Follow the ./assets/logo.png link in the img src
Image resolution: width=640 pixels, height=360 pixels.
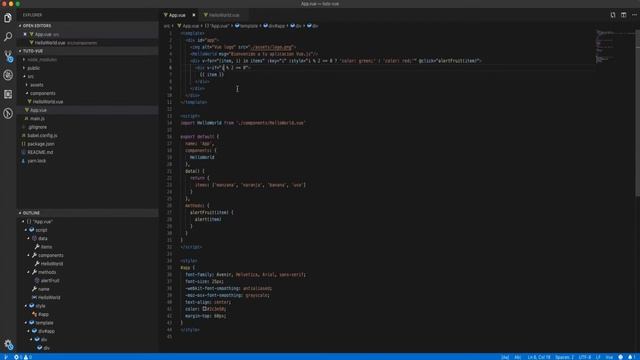[272, 47]
